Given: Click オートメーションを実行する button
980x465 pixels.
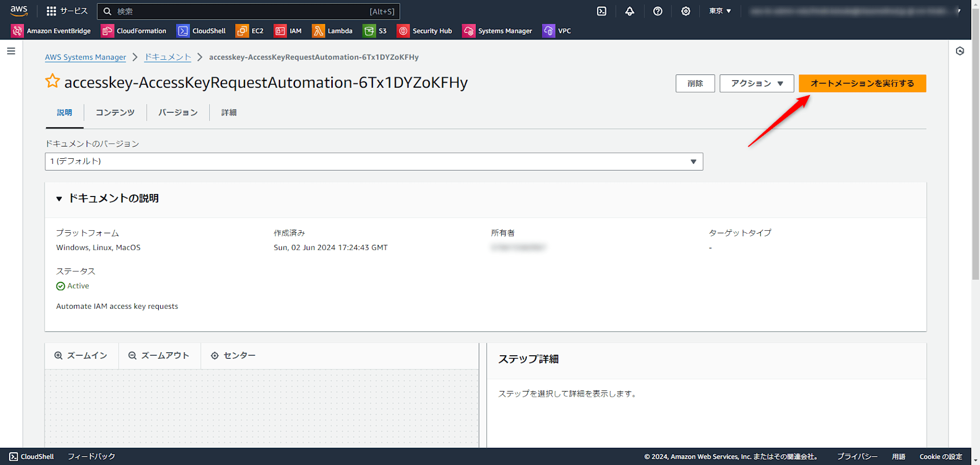Looking at the screenshot, I should click(862, 83).
